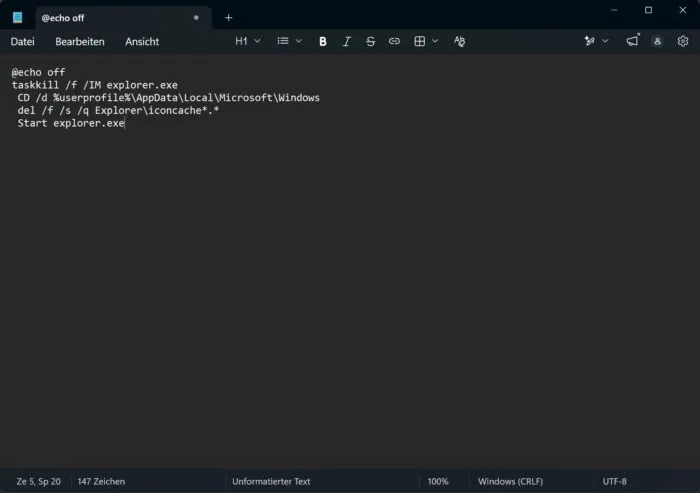Insert a hyperlink
The width and height of the screenshot is (700, 493).
tap(394, 42)
